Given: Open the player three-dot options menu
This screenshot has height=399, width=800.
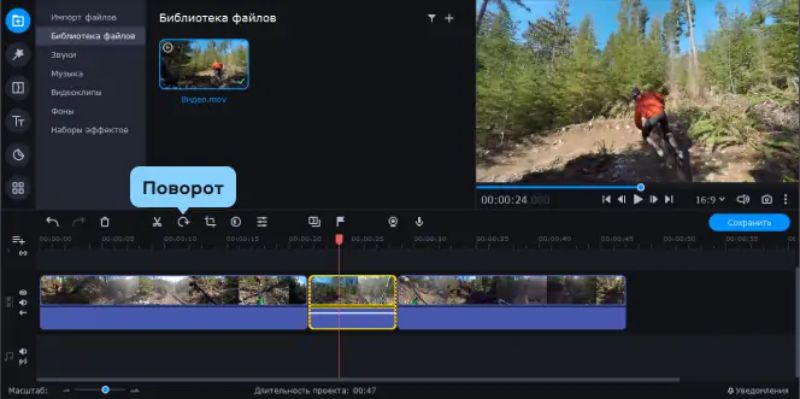Looking at the screenshot, I should [785, 200].
